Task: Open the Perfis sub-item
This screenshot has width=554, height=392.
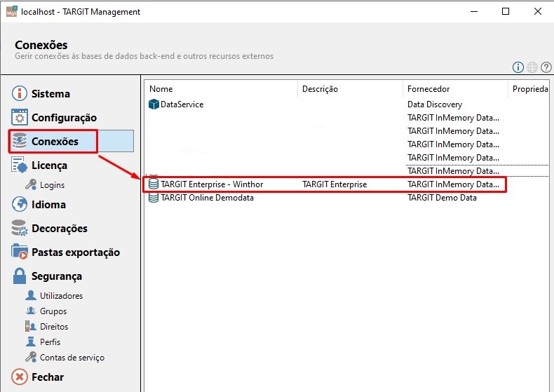Action: 50,342
